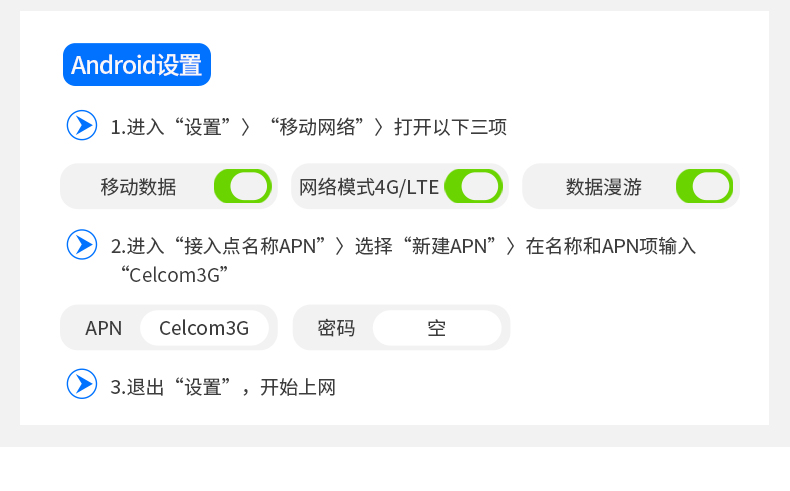Click the 移动数据 label
The image size is (790, 491).
coord(138,187)
